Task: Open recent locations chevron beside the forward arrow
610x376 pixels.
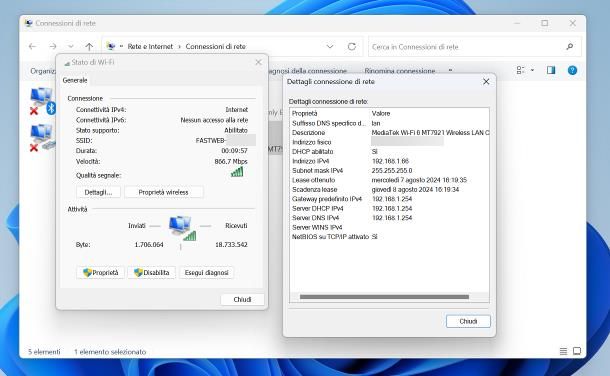Action: (70, 47)
